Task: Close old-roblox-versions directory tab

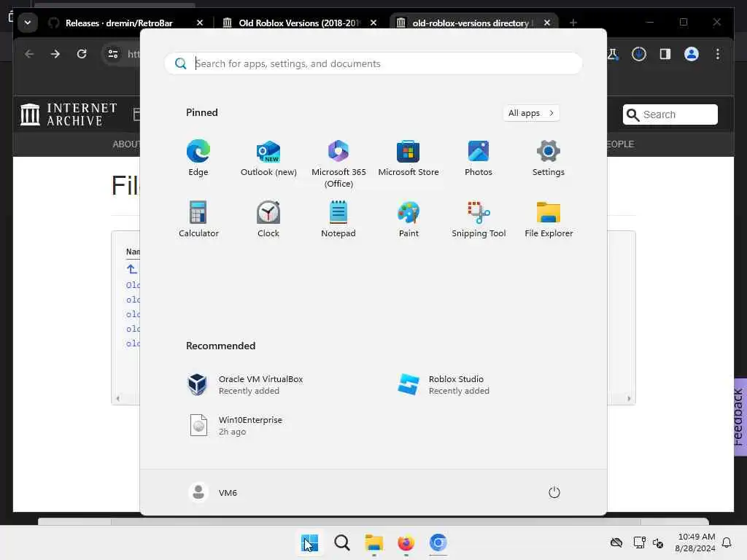Action: [x=547, y=23]
